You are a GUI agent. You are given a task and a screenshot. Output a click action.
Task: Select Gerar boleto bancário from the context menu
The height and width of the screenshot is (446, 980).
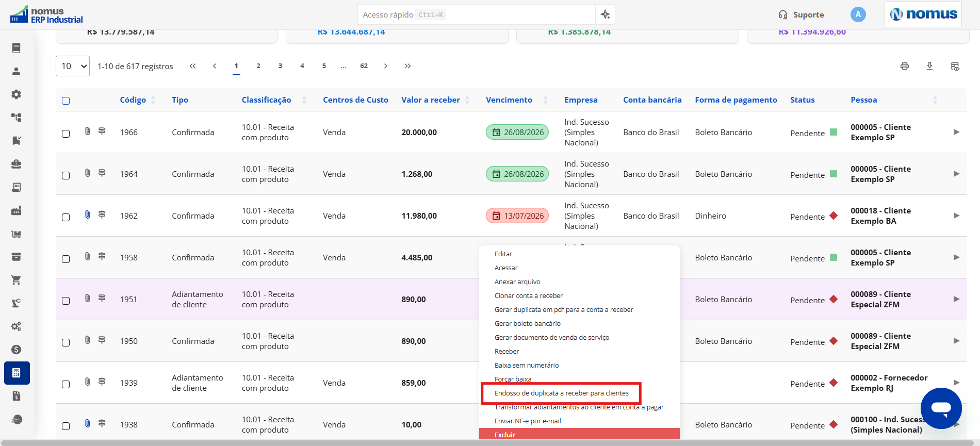(527, 323)
